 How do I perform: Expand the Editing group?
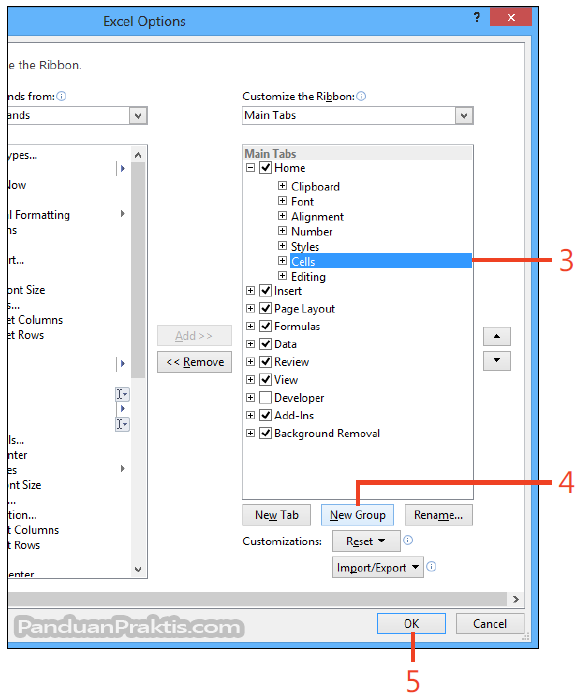click(282, 276)
